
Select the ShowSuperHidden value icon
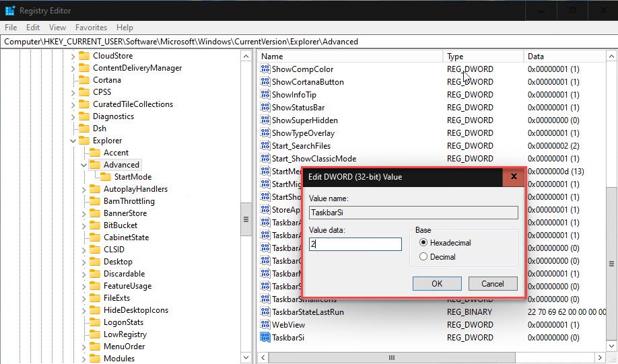(265, 120)
